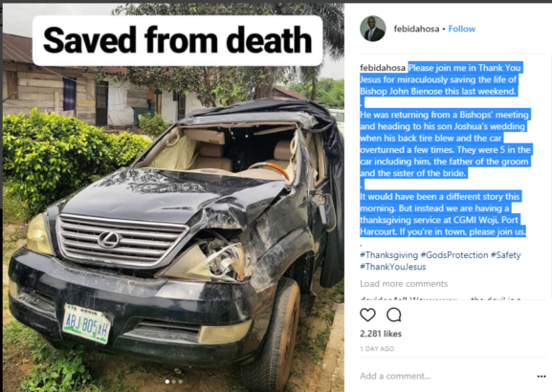Follow the febidahosa account

point(461,29)
